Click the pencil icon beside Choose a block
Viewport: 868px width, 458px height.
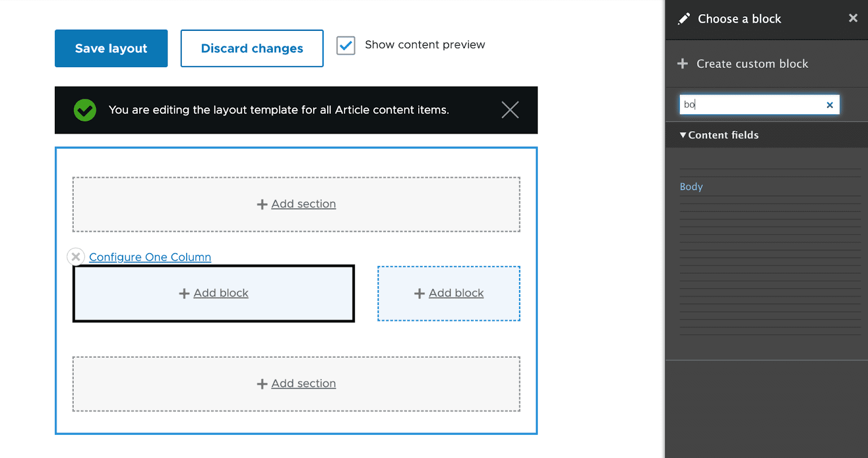684,19
